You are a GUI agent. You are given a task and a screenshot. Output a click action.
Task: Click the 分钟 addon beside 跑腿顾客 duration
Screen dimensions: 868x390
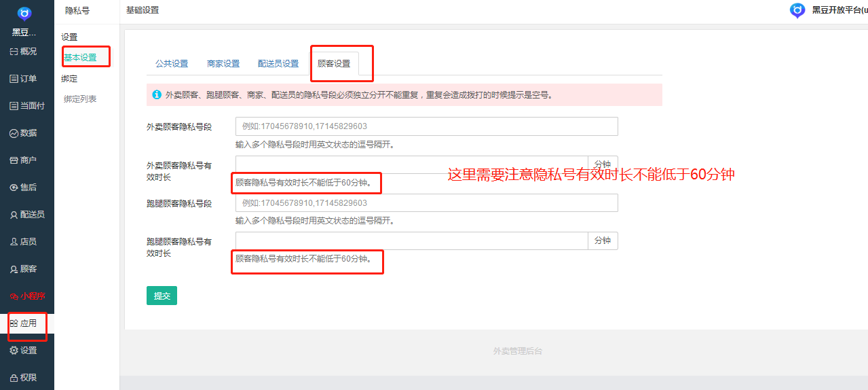(x=603, y=241)
